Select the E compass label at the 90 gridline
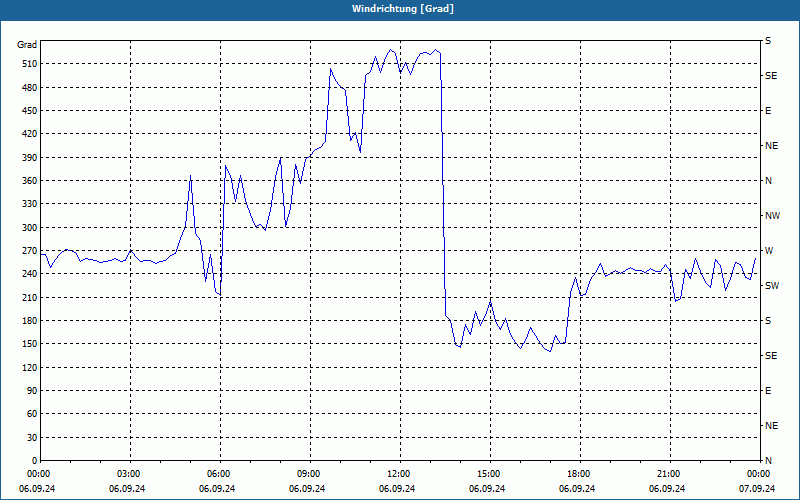 point(768,391)
